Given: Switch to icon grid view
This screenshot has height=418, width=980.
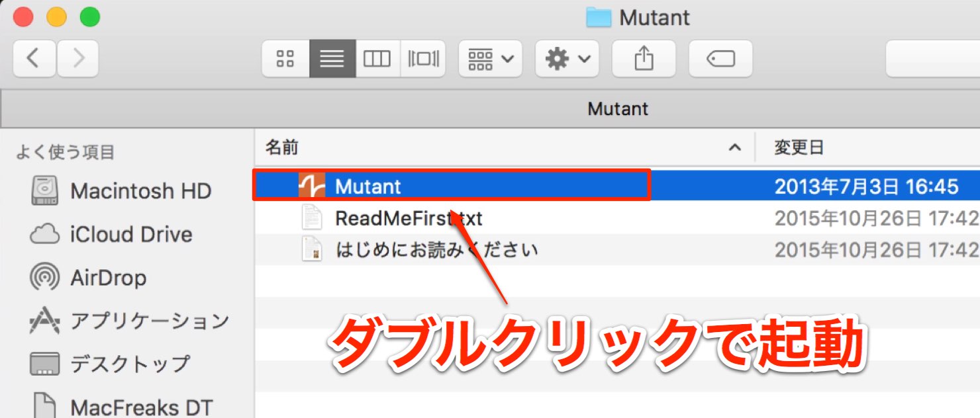Looking at the screenshot, I should pos(285,59).
